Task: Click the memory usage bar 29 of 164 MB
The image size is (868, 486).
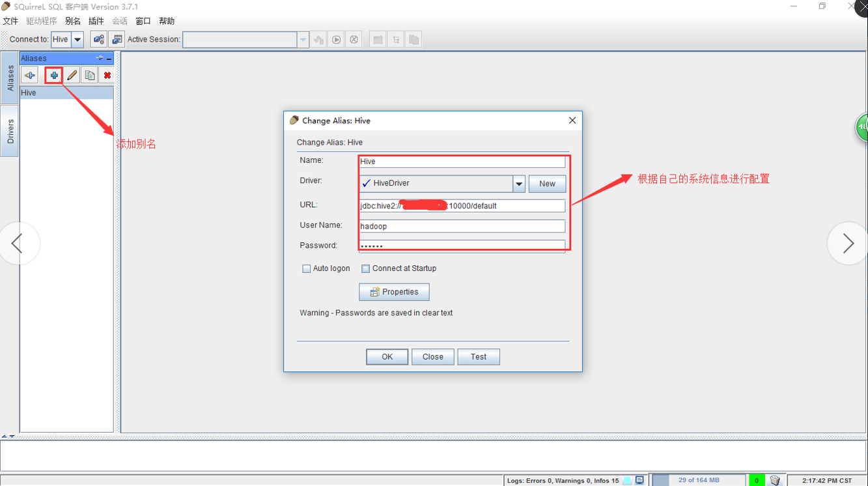Action: click(x=699, y=480)
